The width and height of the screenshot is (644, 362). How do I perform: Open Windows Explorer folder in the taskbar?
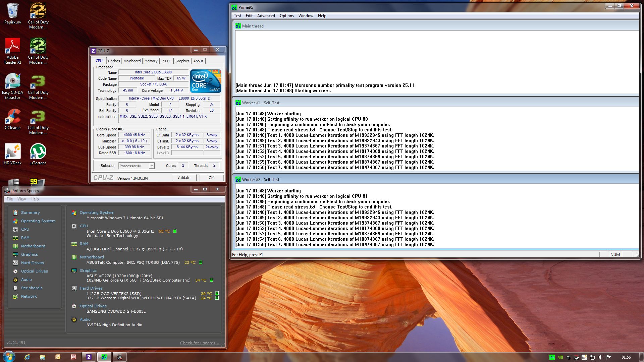43,357
